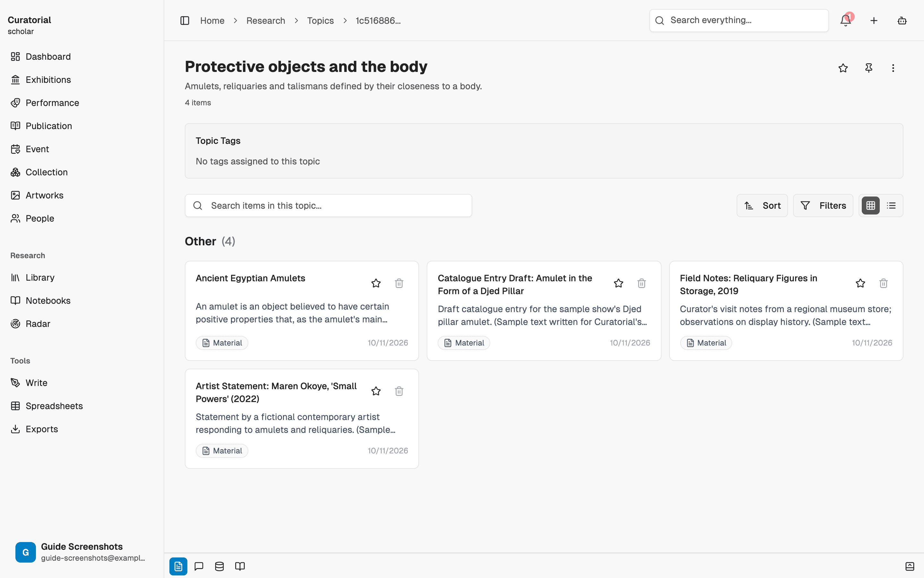Pin the Protective objects topic

(868, 68)
